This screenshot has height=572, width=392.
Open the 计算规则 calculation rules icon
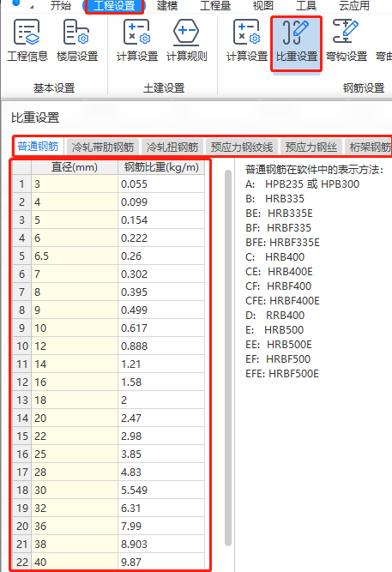[x=186, y=41]
